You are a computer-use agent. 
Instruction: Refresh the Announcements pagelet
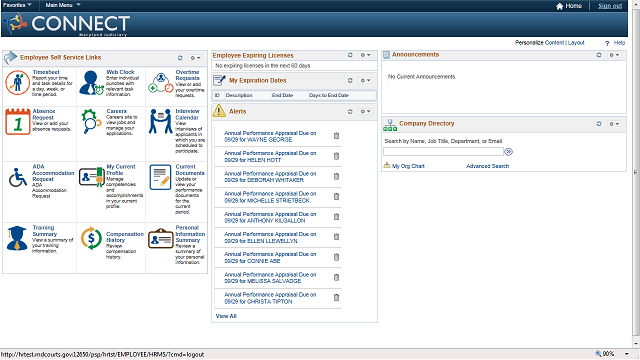click(599, 55)
